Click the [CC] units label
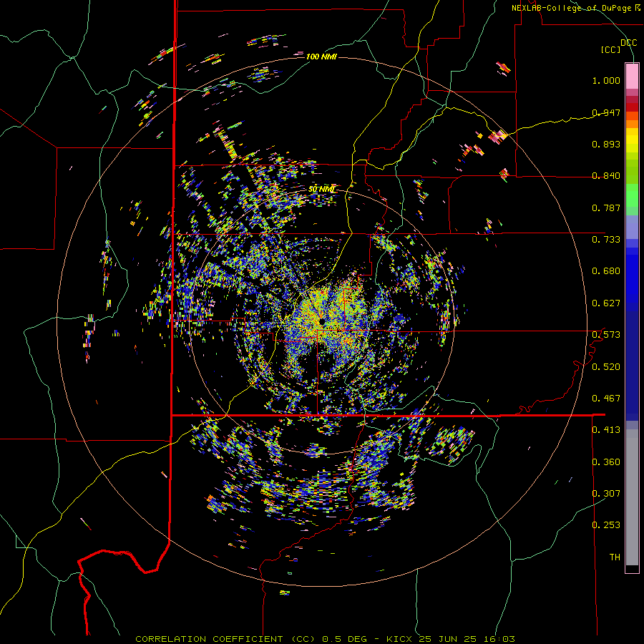 [x=611, y=49]
